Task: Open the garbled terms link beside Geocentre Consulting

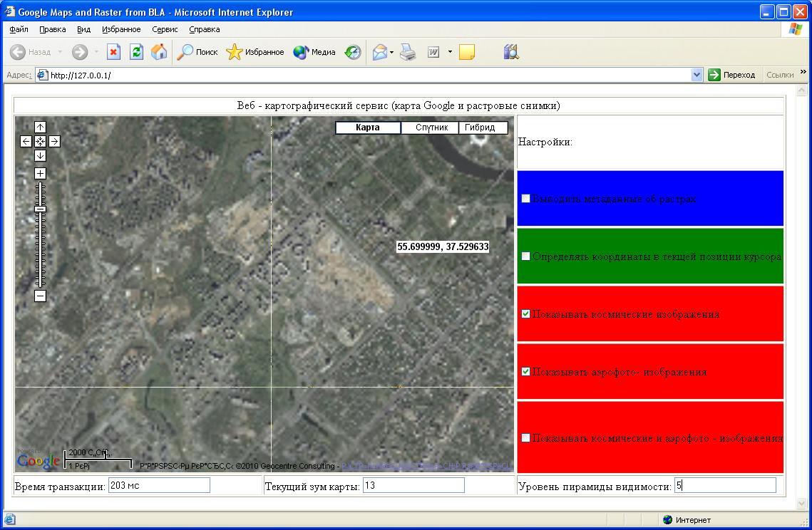Action: coord(426,466)
